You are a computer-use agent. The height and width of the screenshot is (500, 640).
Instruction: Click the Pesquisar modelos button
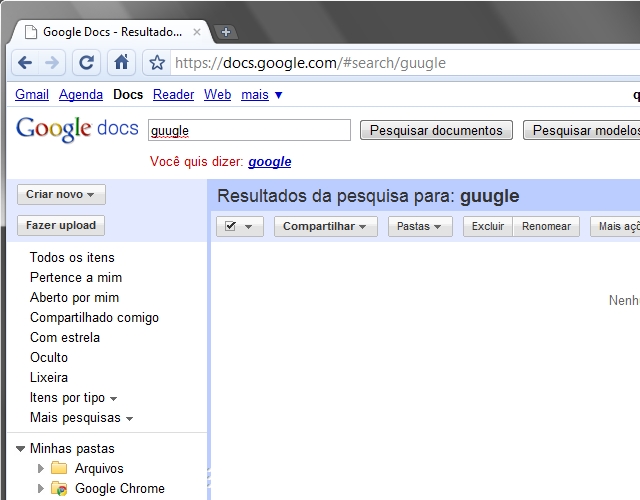tap(582, 130)
